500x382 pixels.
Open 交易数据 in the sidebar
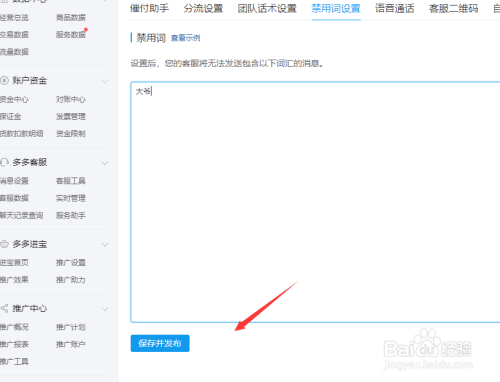click(x=14, y=34)
